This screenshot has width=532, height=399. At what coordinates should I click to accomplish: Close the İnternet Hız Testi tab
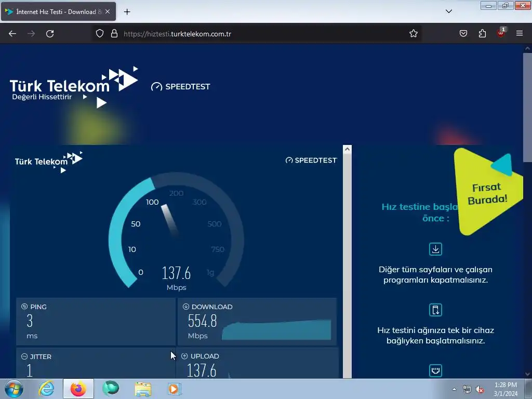click(x=108, y=11)
